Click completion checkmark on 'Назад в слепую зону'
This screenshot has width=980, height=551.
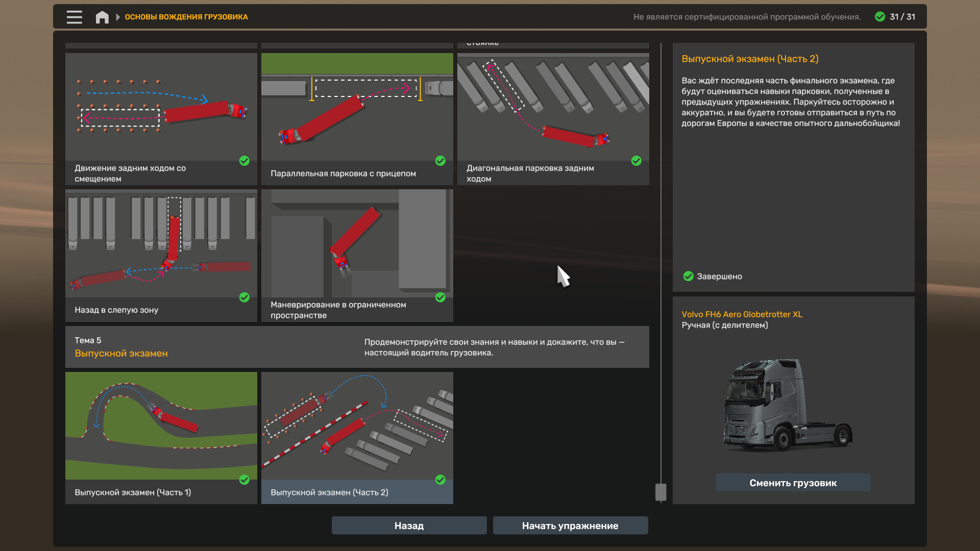click(x=244, y=297)
